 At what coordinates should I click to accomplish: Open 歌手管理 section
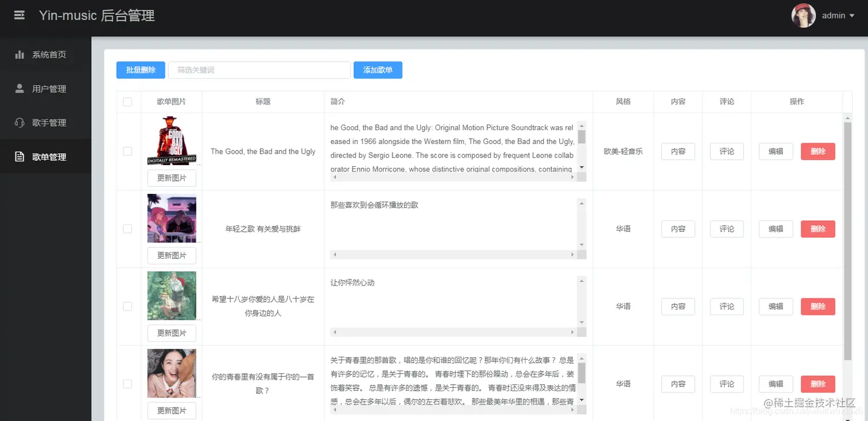click(x=45, y=122)
